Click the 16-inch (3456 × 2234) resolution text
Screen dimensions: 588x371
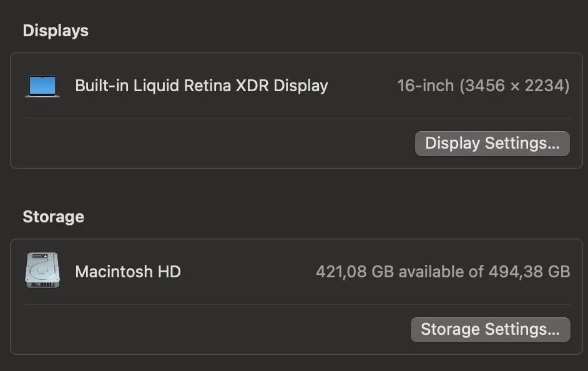(x=484, y=86)
